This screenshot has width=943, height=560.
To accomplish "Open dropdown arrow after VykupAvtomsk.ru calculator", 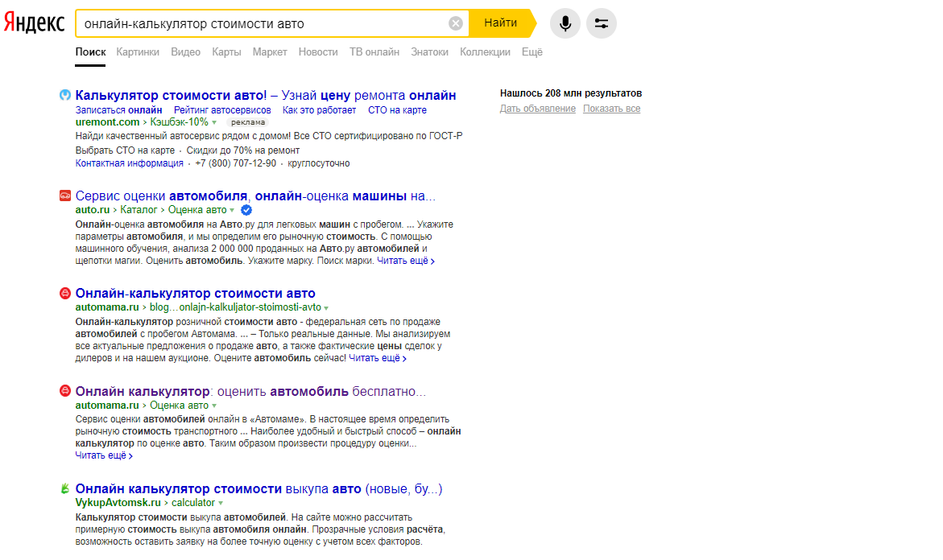I will 221,504.
